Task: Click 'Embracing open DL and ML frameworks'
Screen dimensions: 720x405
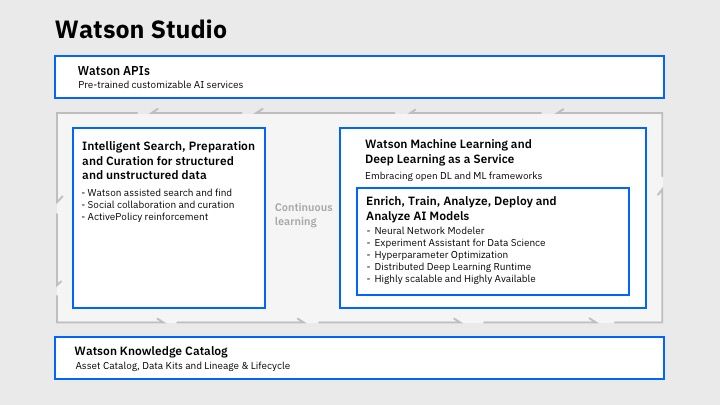Action: point(454,176)
